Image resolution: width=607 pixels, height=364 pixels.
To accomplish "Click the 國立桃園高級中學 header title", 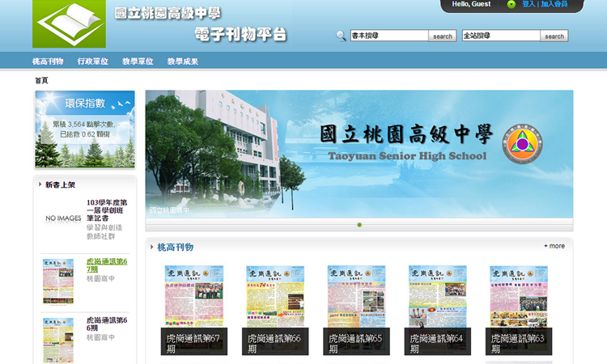I will [x=168, y=14].
